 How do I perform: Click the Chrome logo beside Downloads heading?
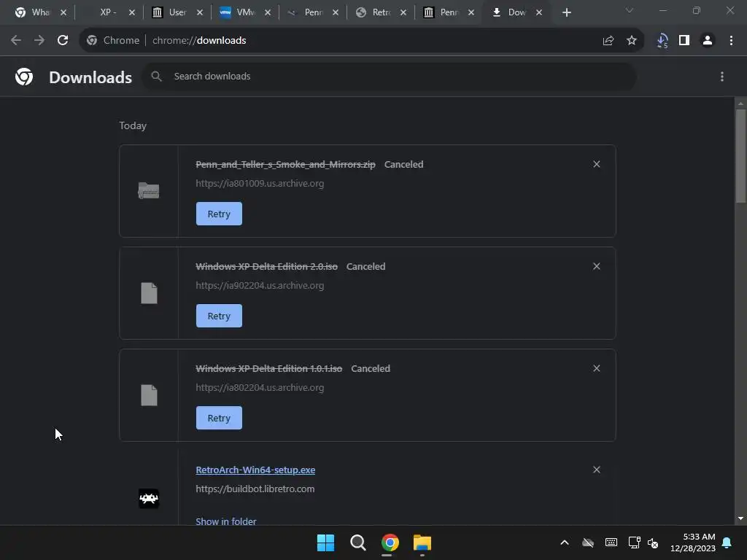coord(24,77)
